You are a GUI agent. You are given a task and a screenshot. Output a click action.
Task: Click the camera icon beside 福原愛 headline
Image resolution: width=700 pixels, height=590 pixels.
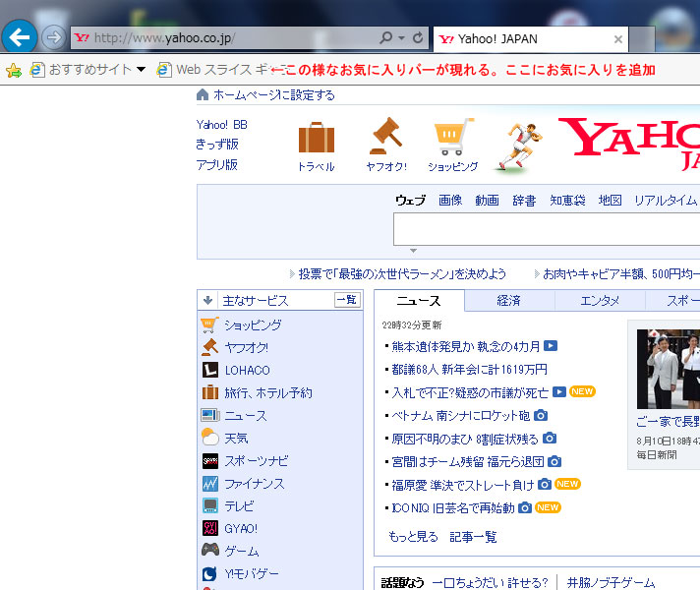[x=544, y=485]
